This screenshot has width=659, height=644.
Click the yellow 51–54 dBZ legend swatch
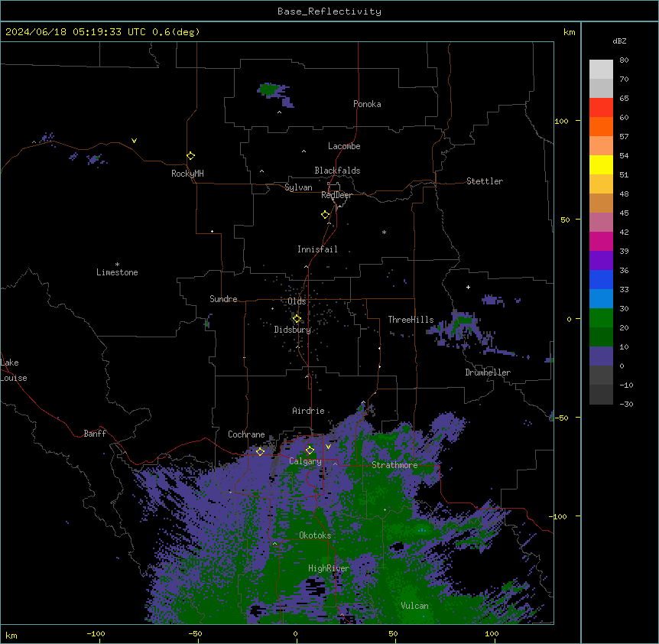(x=601, y=164)
